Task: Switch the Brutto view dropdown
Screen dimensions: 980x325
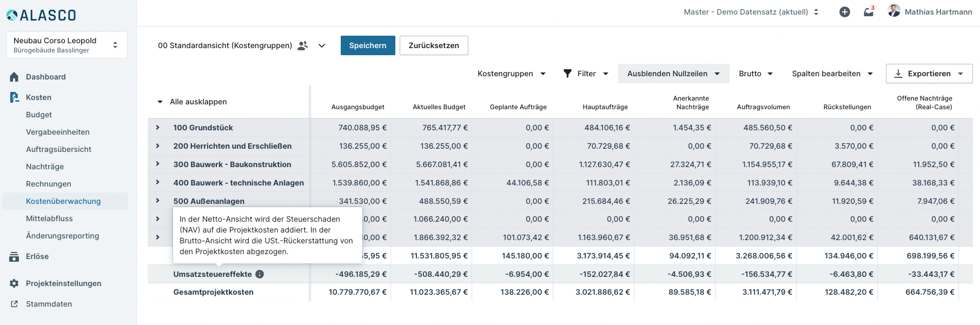Action: 756,74
